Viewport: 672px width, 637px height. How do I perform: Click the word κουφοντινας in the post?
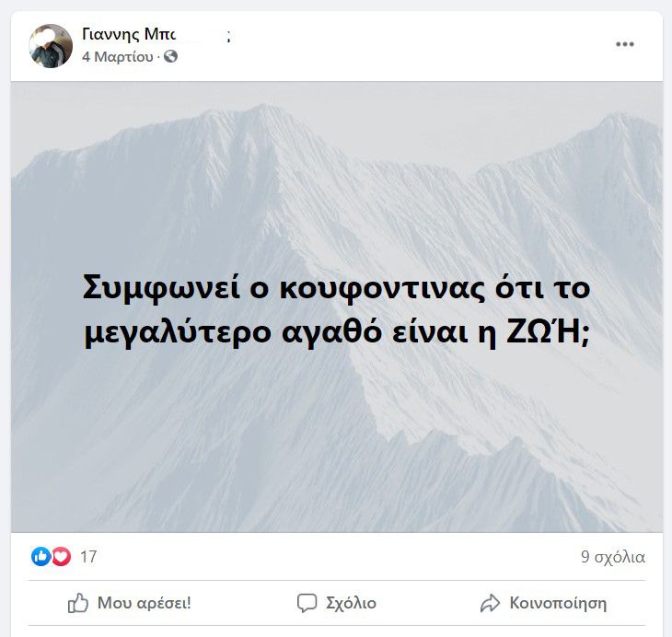[382, 290]
